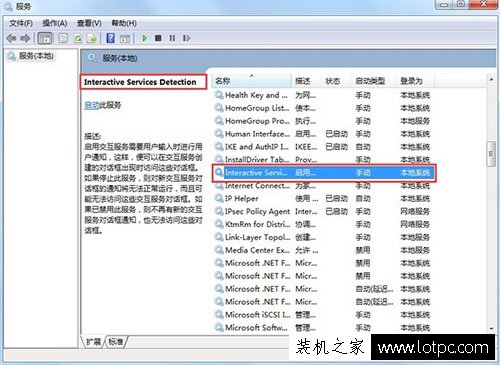
Task: Select the HomeGroup Pro service row
Action: [323, 121]
